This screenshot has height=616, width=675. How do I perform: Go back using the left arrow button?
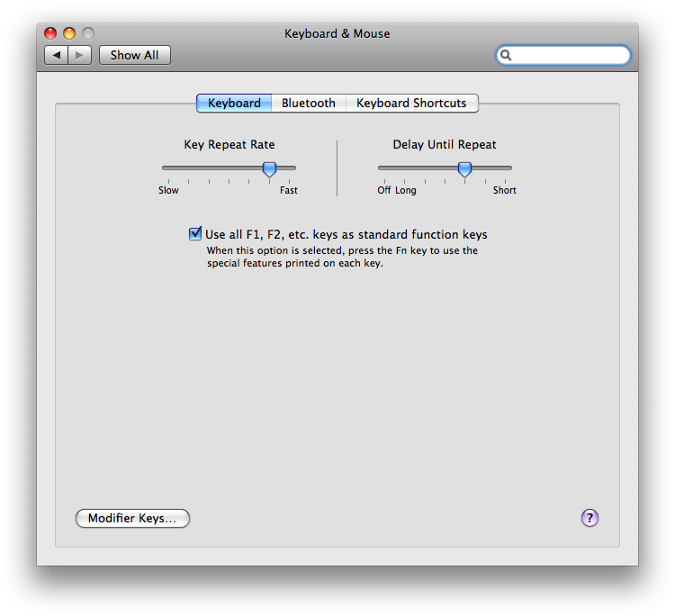pyautogui.click(x=57, y=55)
